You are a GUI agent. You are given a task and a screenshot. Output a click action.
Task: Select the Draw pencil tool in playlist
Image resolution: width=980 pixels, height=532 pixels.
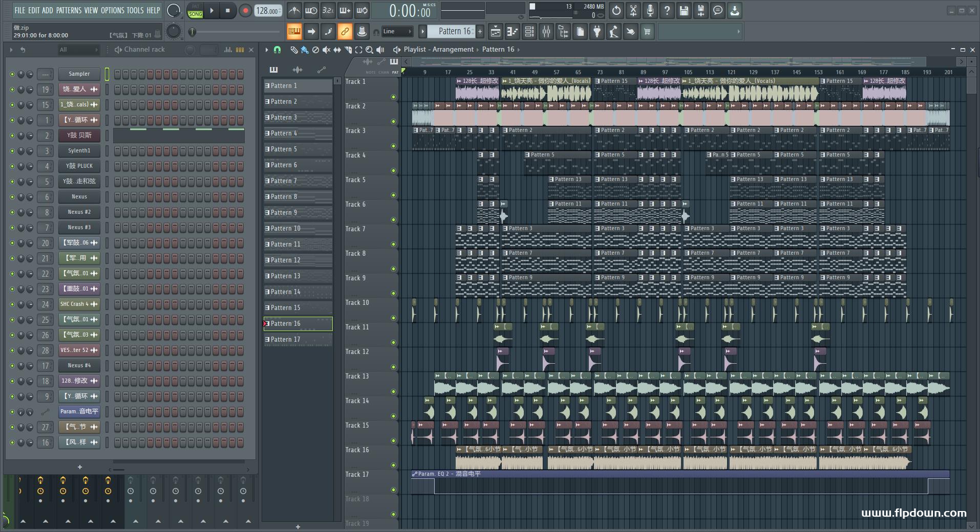coord(294,50)
